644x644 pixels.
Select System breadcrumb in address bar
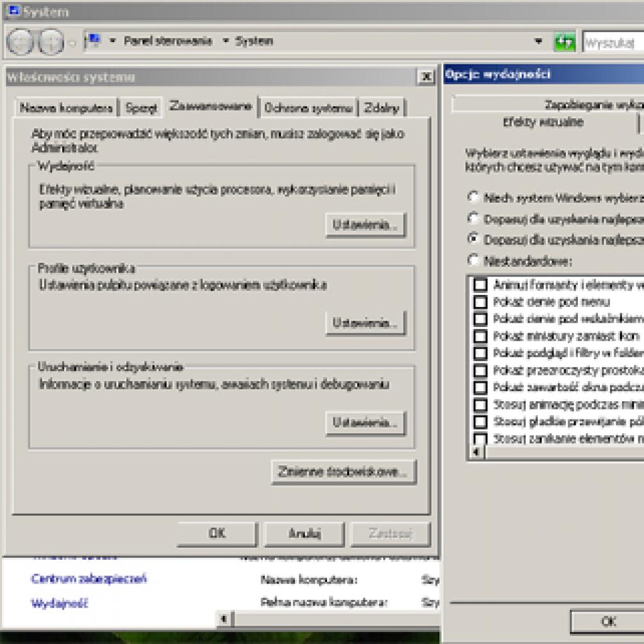[x=254, y=41]
